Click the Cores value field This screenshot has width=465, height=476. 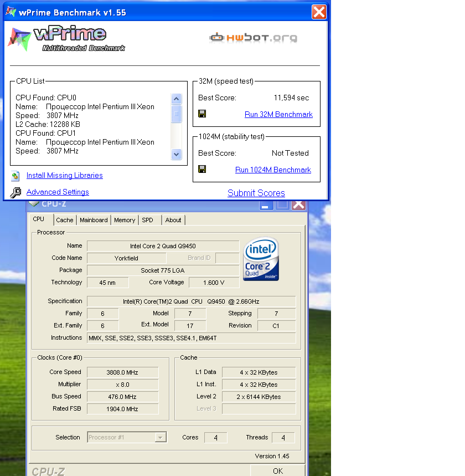(216, 438)
